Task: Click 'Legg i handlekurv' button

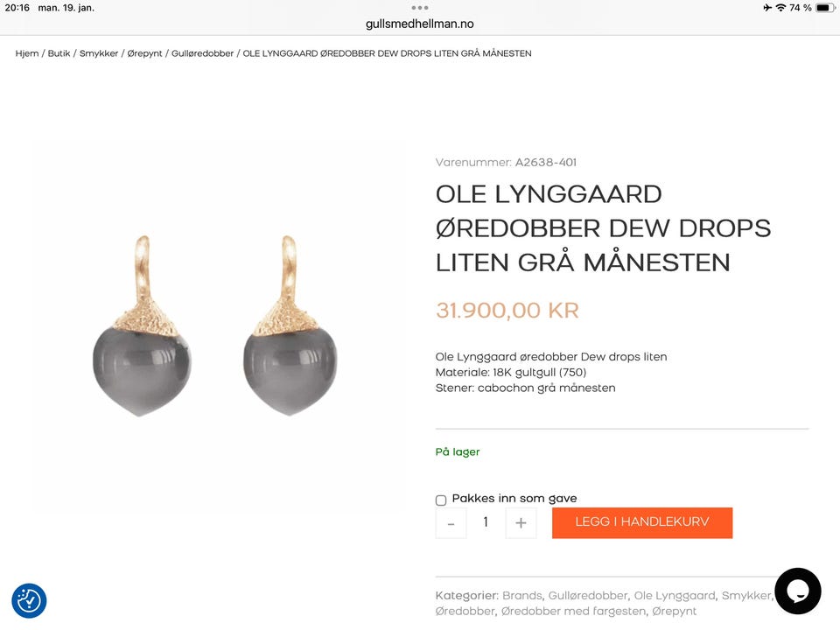Action: coord(642,523)
